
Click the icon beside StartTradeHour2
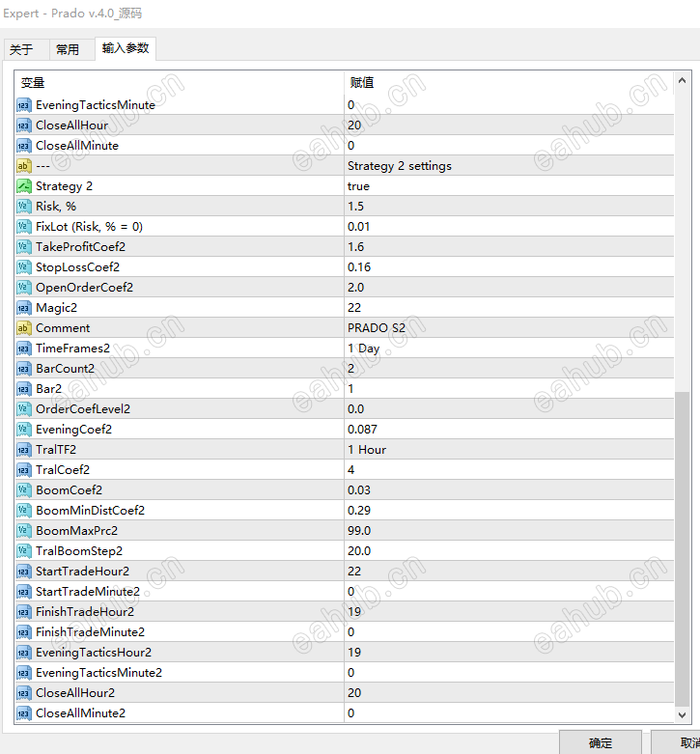pos(24,572)
